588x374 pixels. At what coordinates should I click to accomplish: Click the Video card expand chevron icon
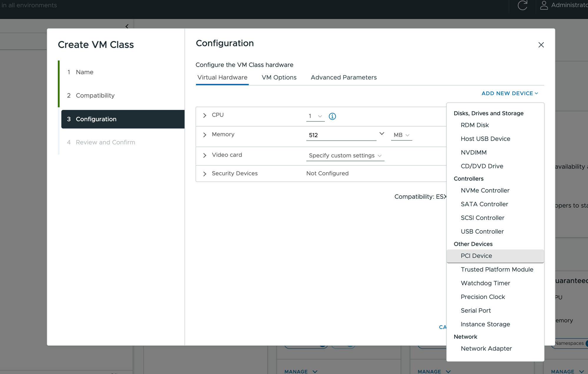pyautogui.click(x=205, y=155)
